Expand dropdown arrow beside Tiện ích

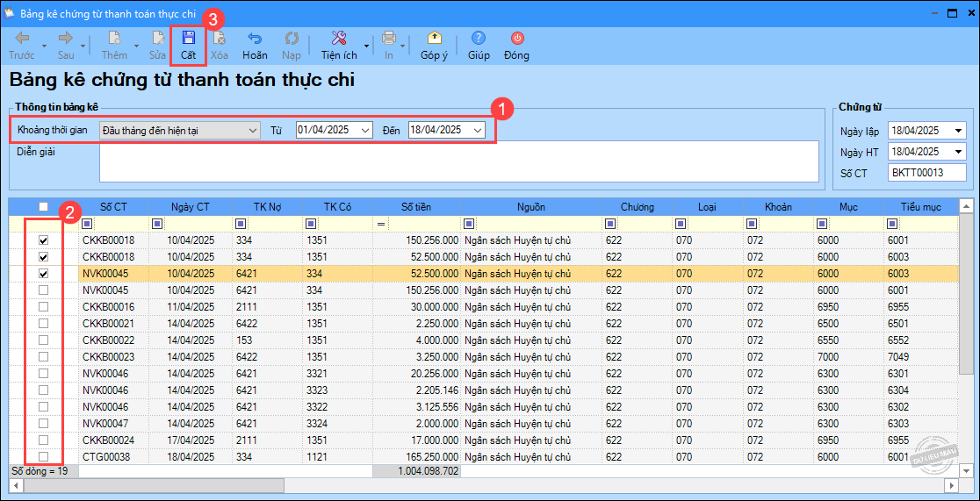(366, 45)
